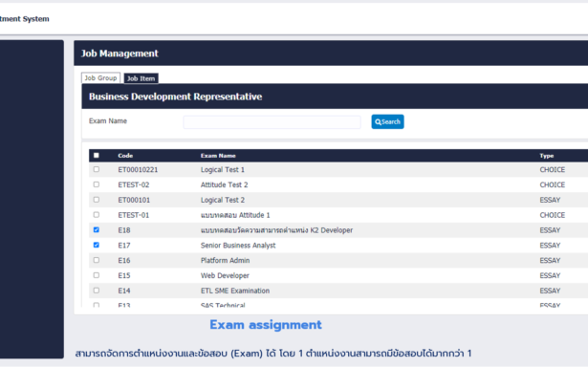Viewport: 588px width, 367px height.
Task: Click the exam name Platform Admin
Action: [x=225, y=261]
